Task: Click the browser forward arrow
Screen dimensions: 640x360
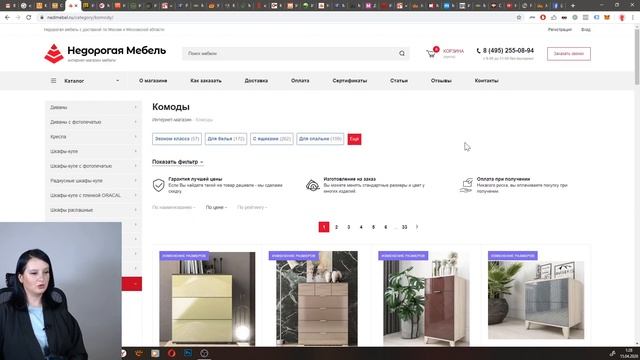Action: 18,18
